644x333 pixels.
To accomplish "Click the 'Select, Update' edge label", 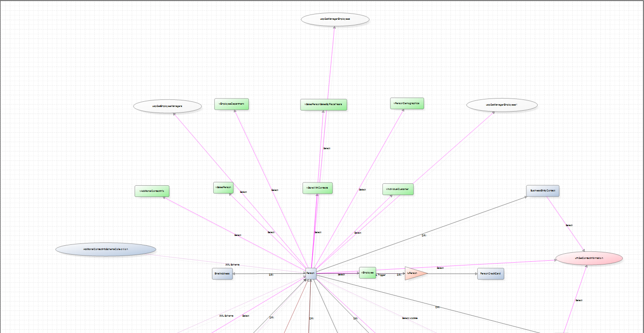I will (410, 318).
